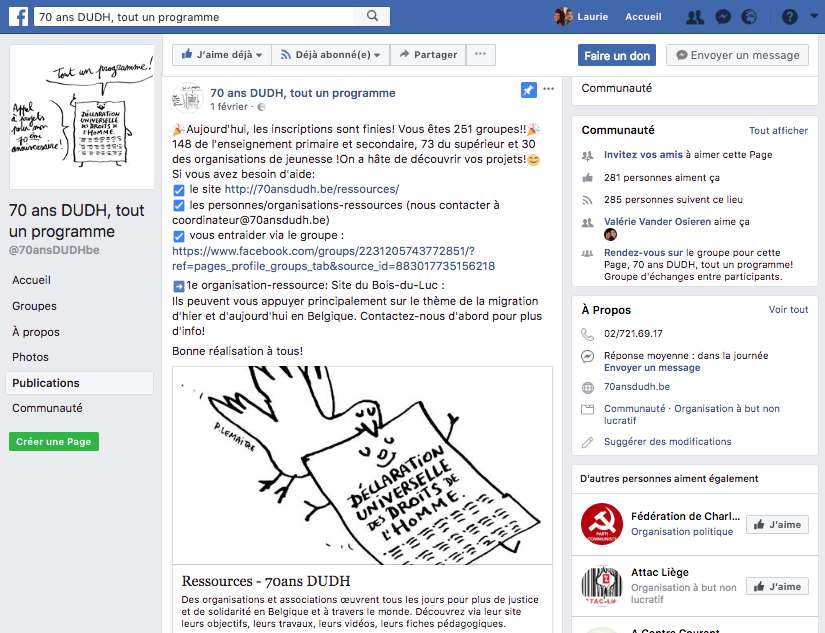The height and width of the screenshot is (633, 825).
Task: Click the red Parti Communiste logo
Action: pos(601,524)
